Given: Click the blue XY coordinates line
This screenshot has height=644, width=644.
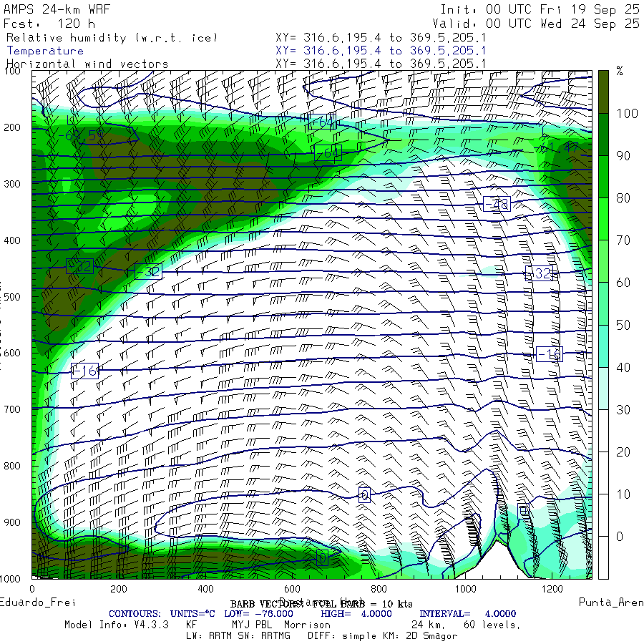Looking at the screenshot, I should [381, 51].
